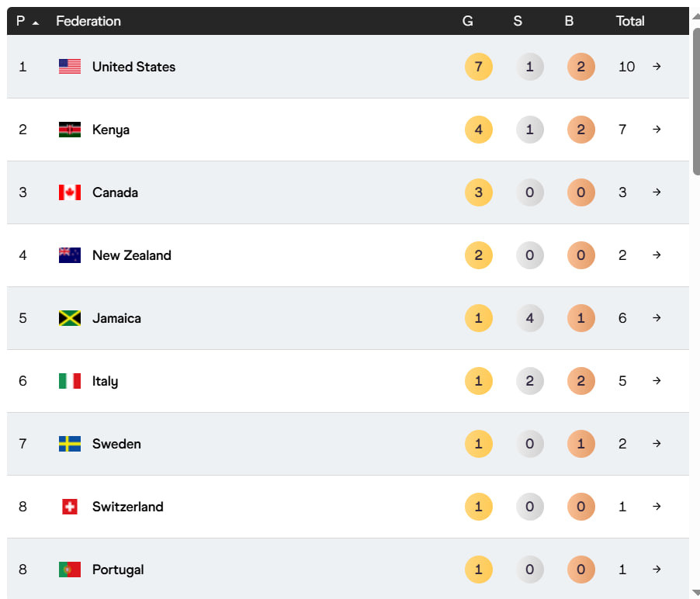Open the Switzerland federation link
This screenshot has height=599, width=700.
click(127, 507)
